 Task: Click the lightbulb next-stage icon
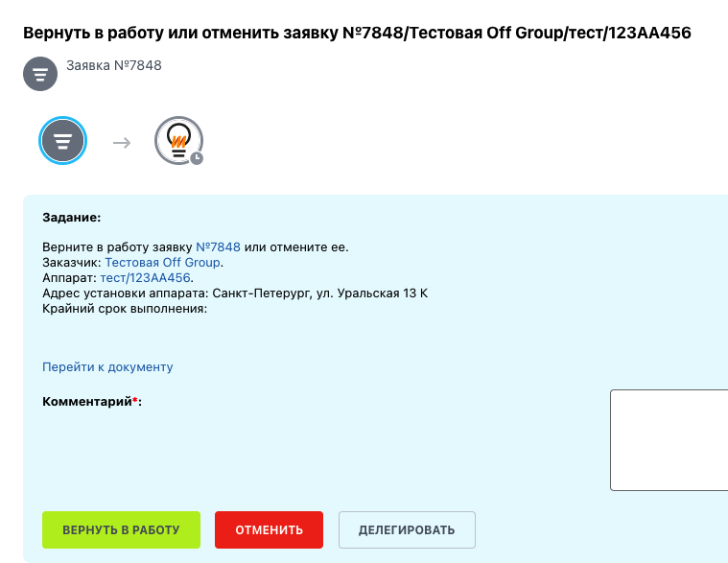[178, 140]
